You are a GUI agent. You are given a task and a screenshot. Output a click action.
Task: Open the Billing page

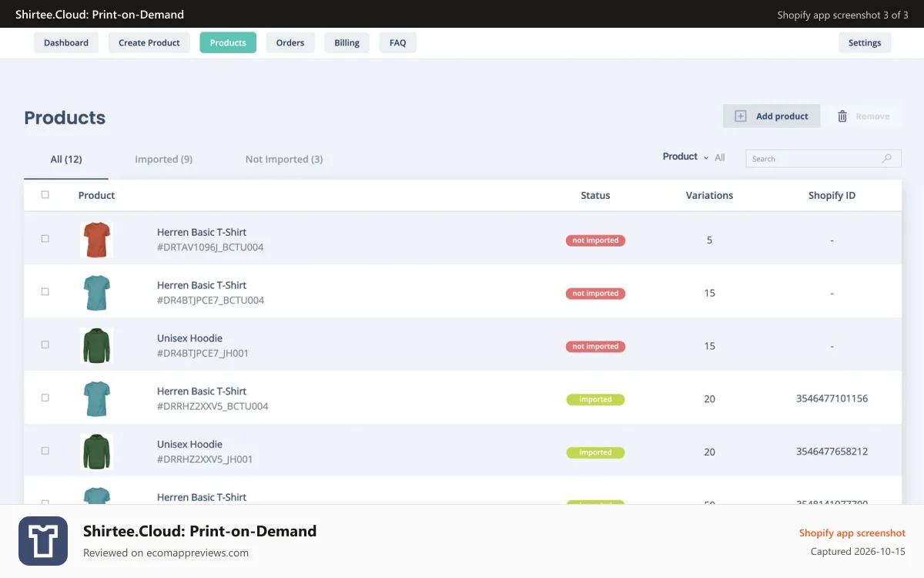coord(346,42)
